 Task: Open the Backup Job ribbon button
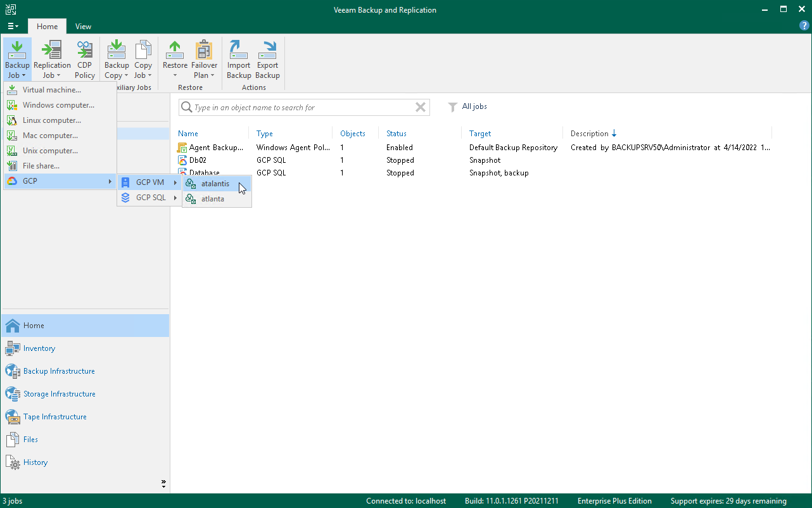pyautogui.click(x=17, y=60)
